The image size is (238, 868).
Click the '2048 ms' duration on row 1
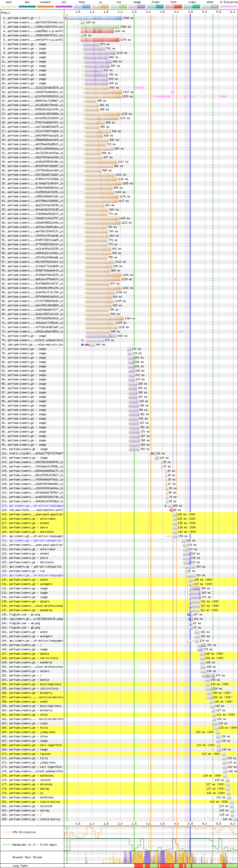coord(128,18)
